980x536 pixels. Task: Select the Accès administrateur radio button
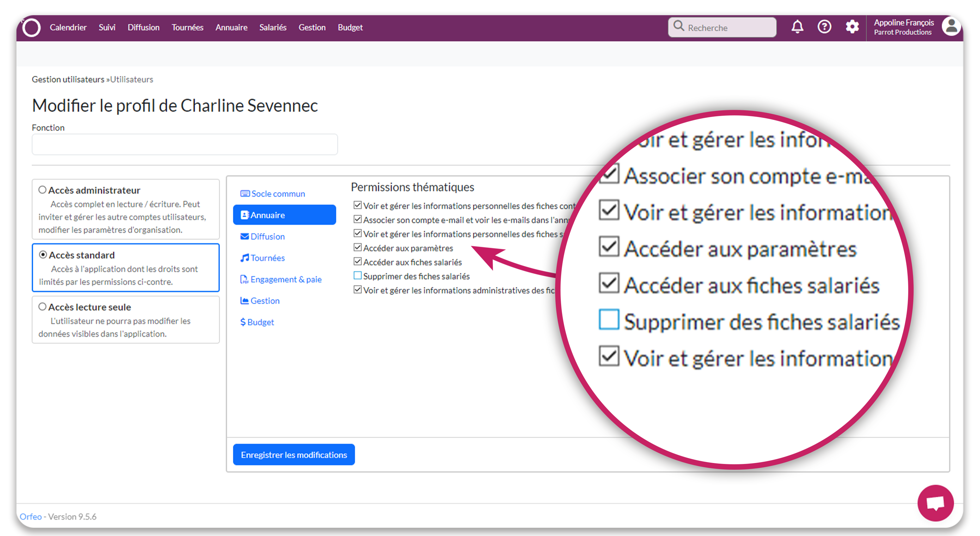pyautogui.click(x=42, y=190)
